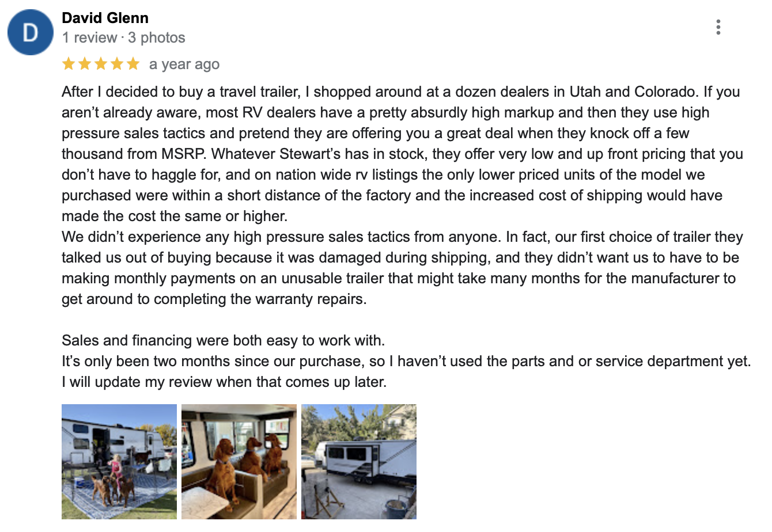
Task: Click the blue D profile avatar
Action: tap(31, 32)
